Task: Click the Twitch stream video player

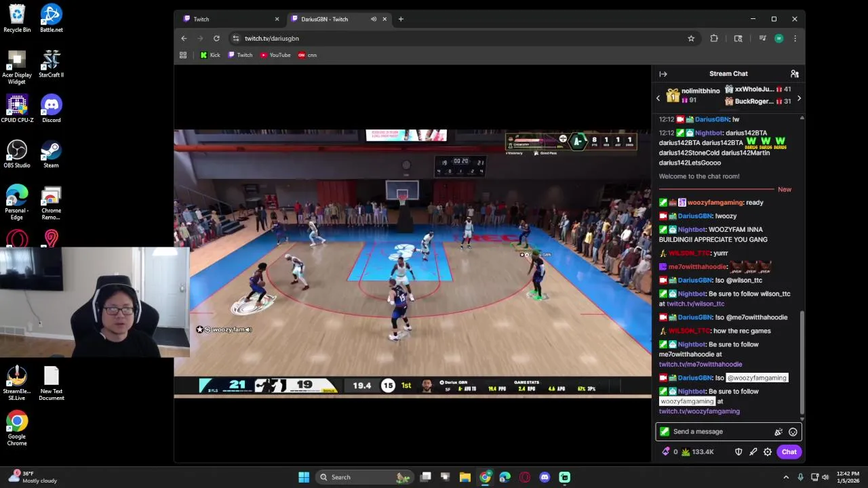Action: (412, 263)
